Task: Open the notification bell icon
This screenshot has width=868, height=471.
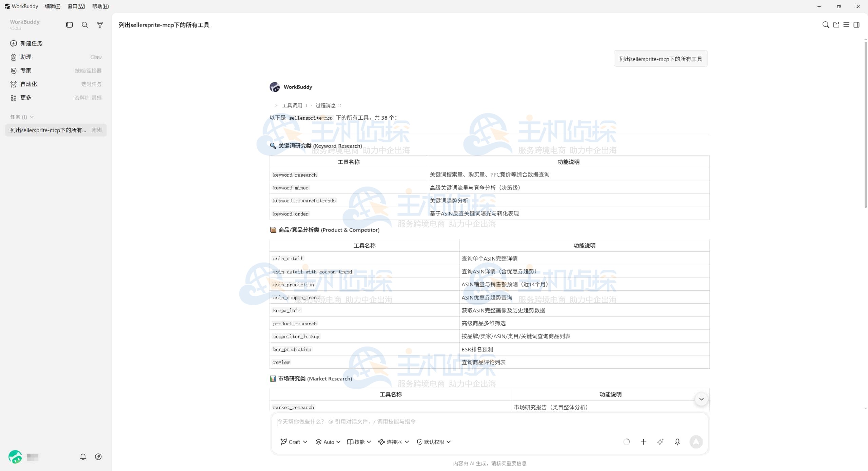Action: pyautogui.click(x=83, y=457)
